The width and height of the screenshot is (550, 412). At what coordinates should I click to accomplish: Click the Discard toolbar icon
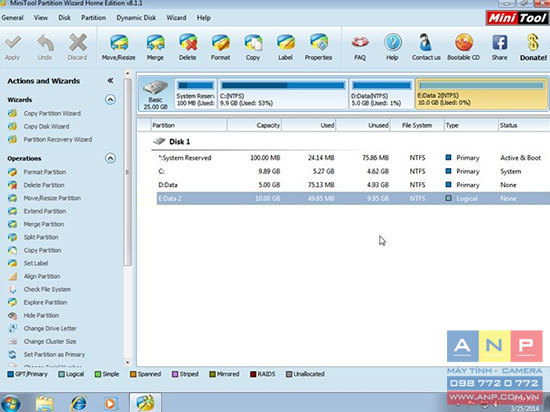(x=78, y=43)
